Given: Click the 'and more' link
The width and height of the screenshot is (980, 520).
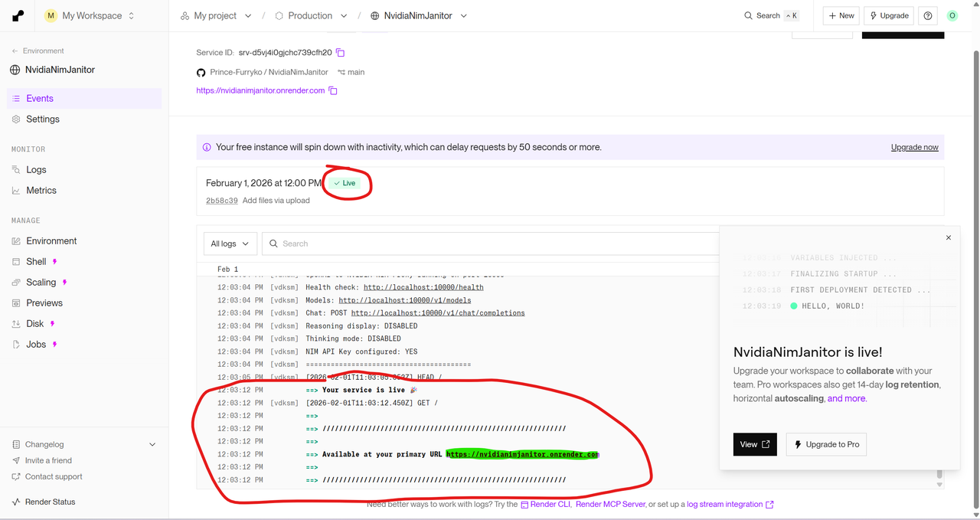Looking at the screenshot, I should (847, 398).
